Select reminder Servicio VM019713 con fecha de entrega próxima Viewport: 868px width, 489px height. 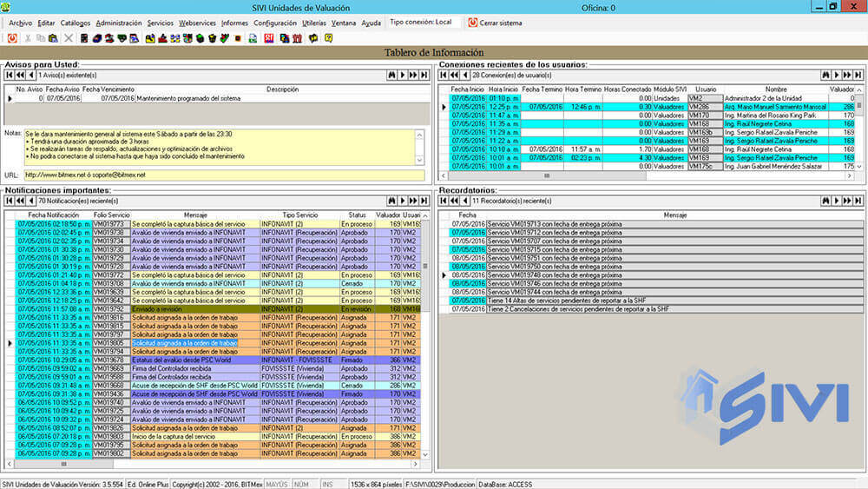[656, 224]
